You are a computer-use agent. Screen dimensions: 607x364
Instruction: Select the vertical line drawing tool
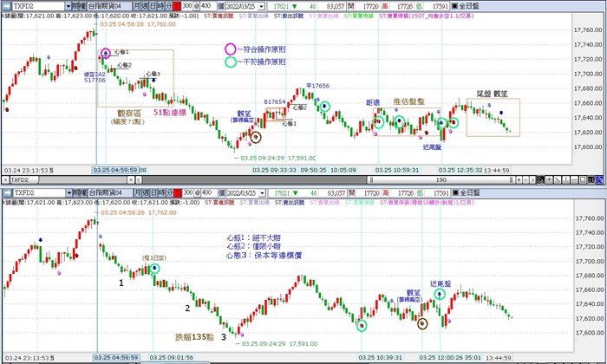tap(566, 180)
